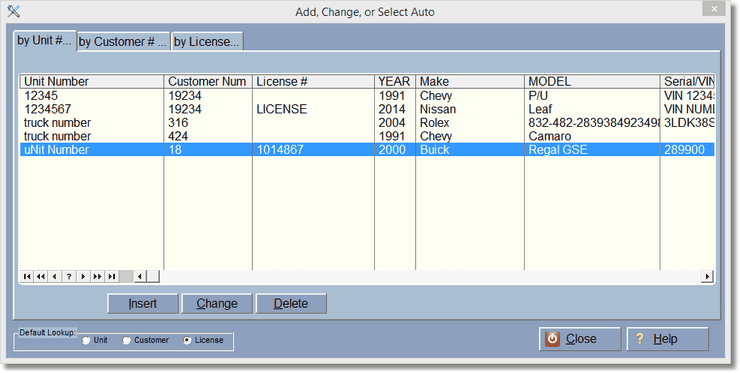This screenshot has height=373, width=740.
Task: Click the License # column header
Action: click(313, 82)
